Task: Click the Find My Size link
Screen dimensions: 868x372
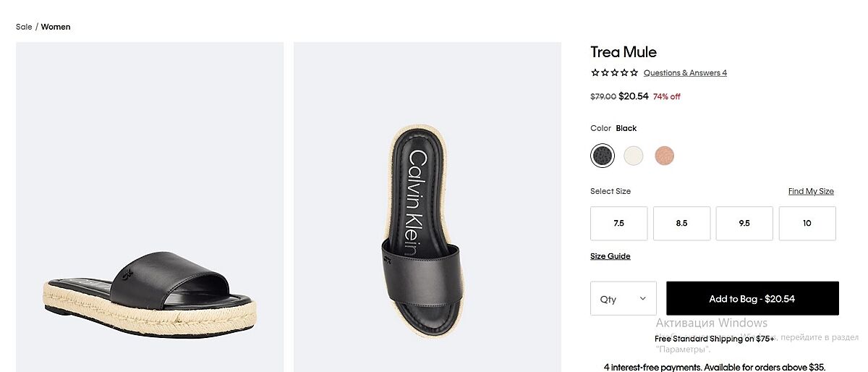Action: [x=811, y=191]
